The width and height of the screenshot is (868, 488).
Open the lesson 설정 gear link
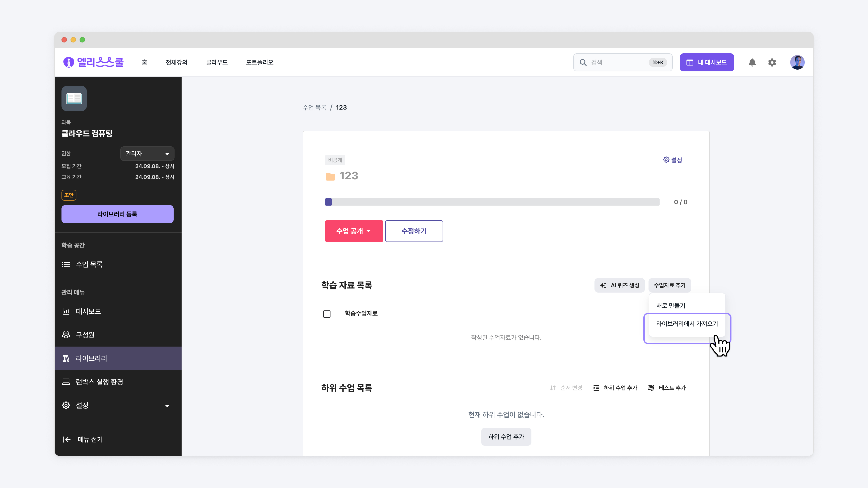672,160
